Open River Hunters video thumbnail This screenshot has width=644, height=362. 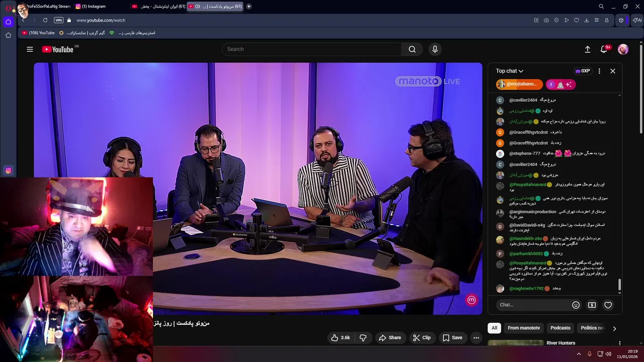[x=516, y=343]
